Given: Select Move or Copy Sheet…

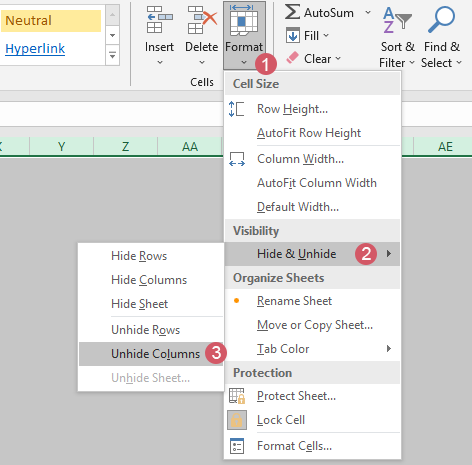Looking at the screenshot, I should click(x=312, y=325).
